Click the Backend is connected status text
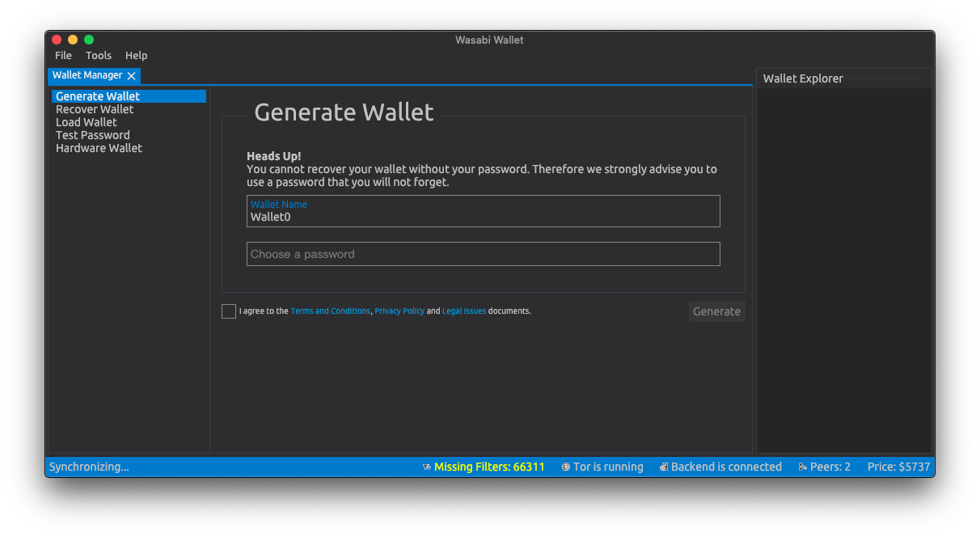Image resolution: width=980 pixels, height=537 pixels. pyautogui.click(x=726, y=467)
